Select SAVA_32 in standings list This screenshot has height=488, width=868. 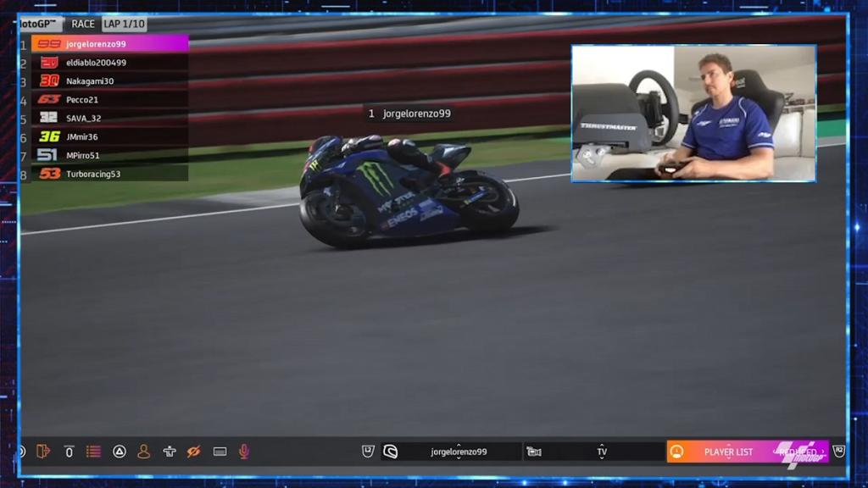click(109, 118)
